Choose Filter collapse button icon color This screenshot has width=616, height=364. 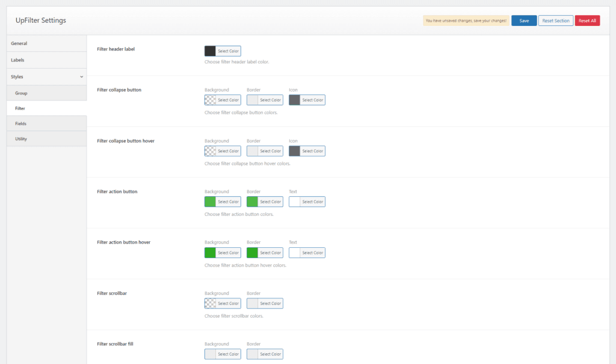(307, 100)
